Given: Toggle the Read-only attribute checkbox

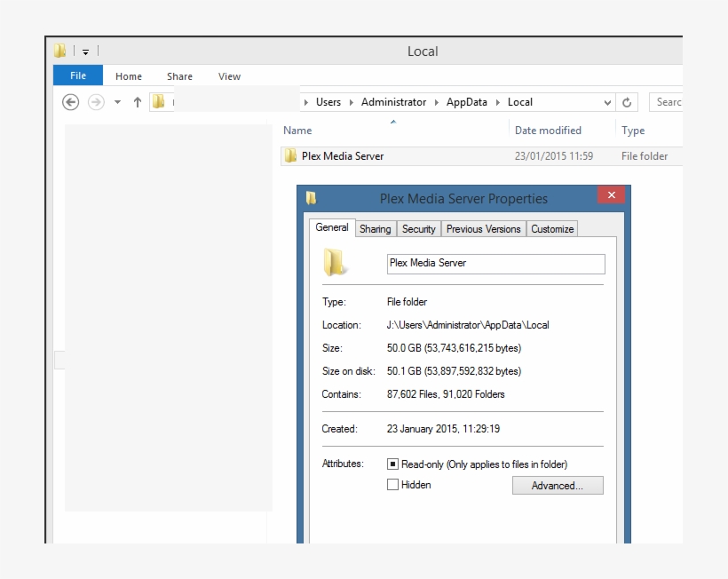Looking at the screenshot, I should coord(392,464).
